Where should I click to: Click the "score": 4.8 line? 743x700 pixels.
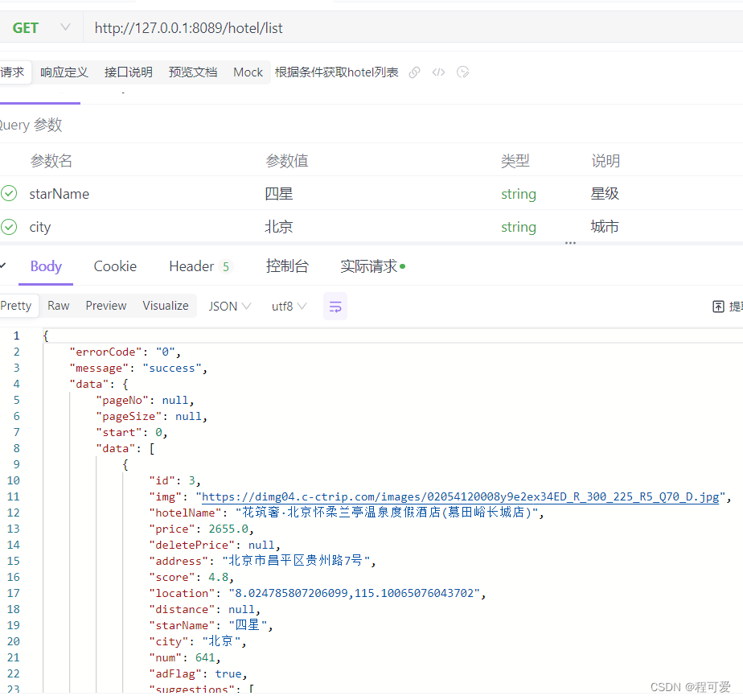pos(191,577)
